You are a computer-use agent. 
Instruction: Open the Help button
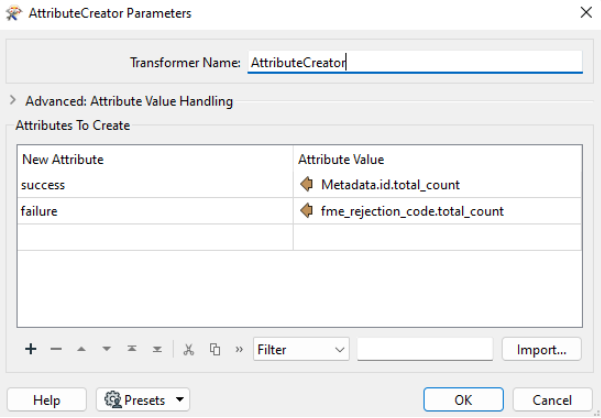click(x=47, y=400)
